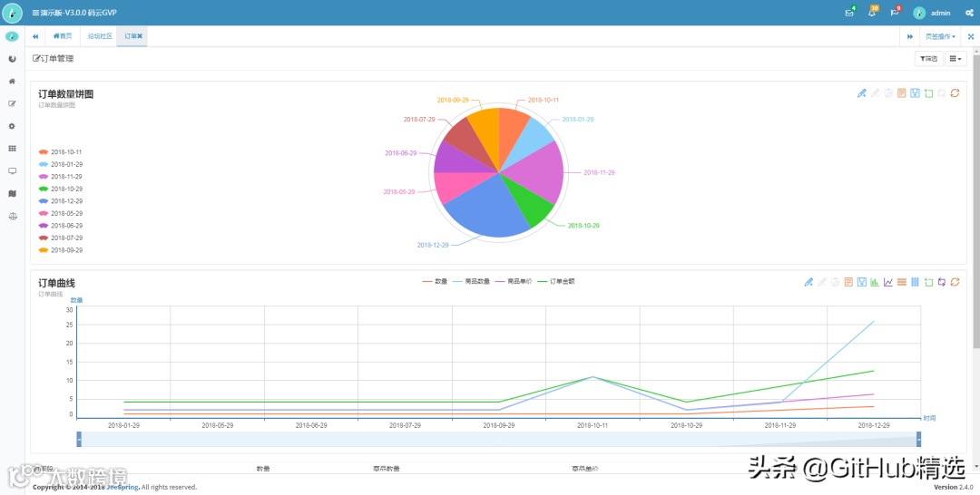Image resolution: width=980 pixels, height=495 pixels.
Task: Switch order curve to line chart
Action: tap(888, 282)
